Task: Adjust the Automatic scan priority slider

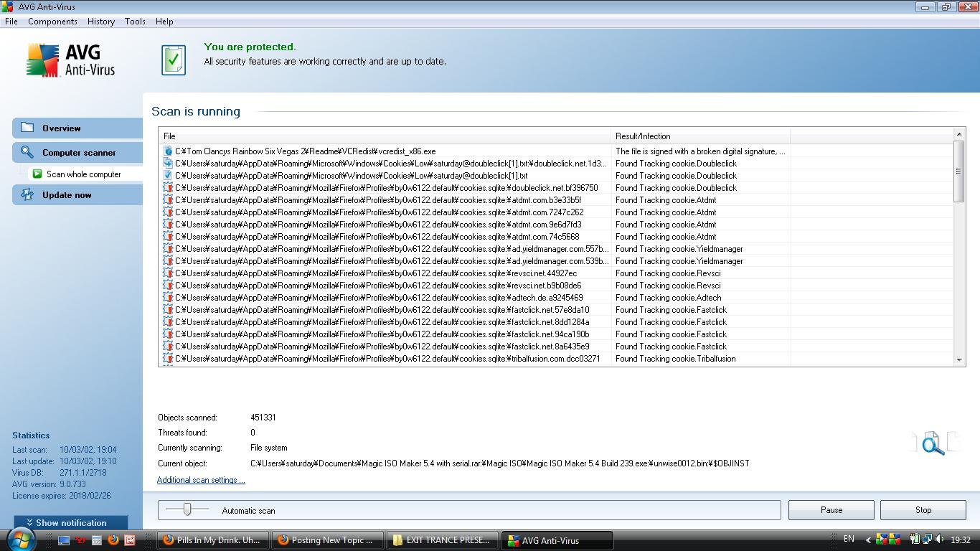Action: click(x=187, y=509)
